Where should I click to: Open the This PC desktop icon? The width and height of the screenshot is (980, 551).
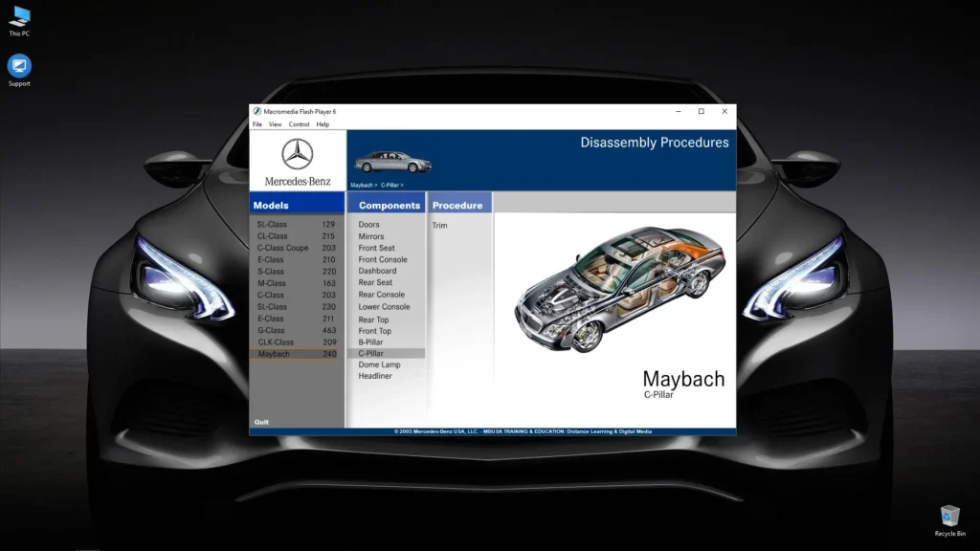point(19,22)
